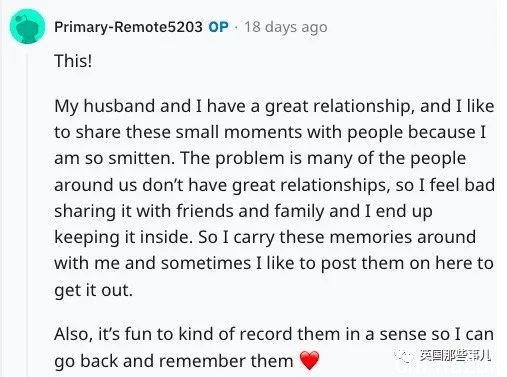The width and height of the screenshot is (507, 377).
Task: Click the line 'with me and sometimes I like'
Action: pos(274,263)
